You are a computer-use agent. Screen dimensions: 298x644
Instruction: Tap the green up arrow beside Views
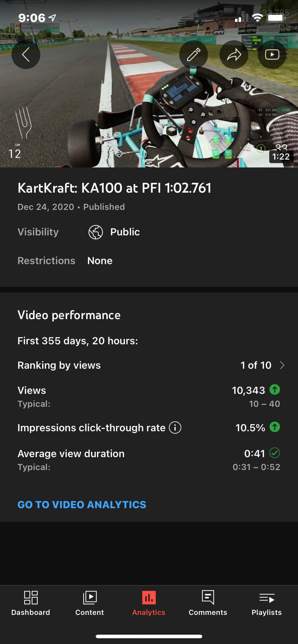coord(275,390)
